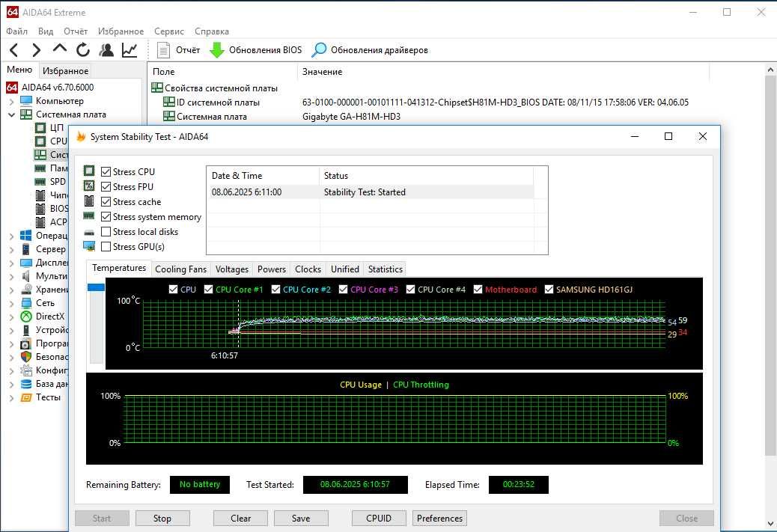
Task: Switch to the Voltages tab
Action: coord(232,269)
